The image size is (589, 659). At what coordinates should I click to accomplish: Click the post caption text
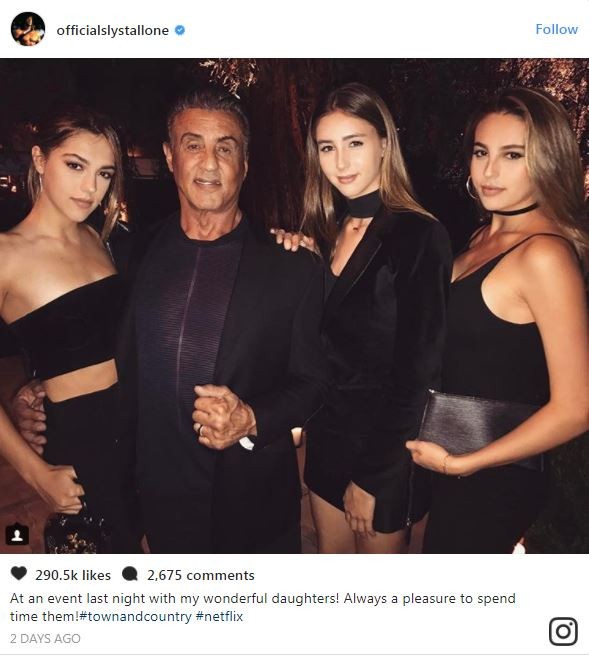(x=262, y=607)
